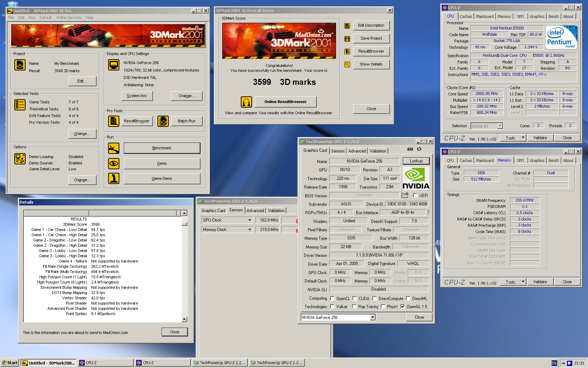Toggle the PhysX checkbox

[x=383, y=307]
